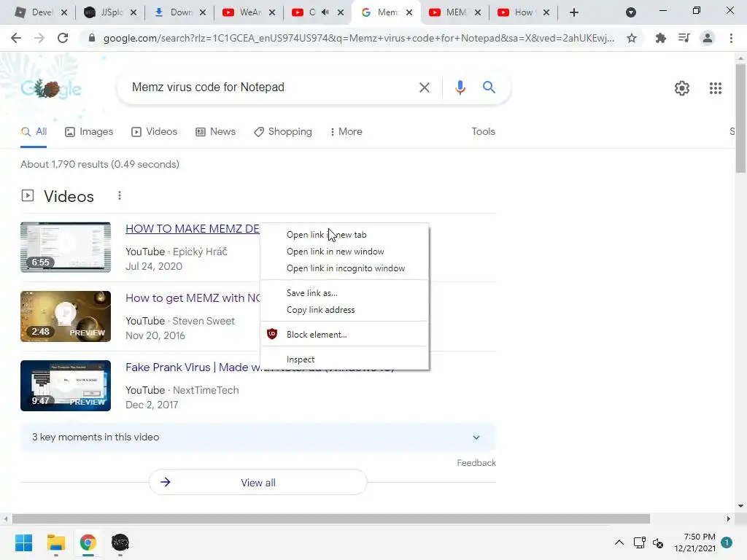Open HOW TO MAKE MEMZ video link
Viewport: 747px width, 560px height.
[x=193, y=228]
